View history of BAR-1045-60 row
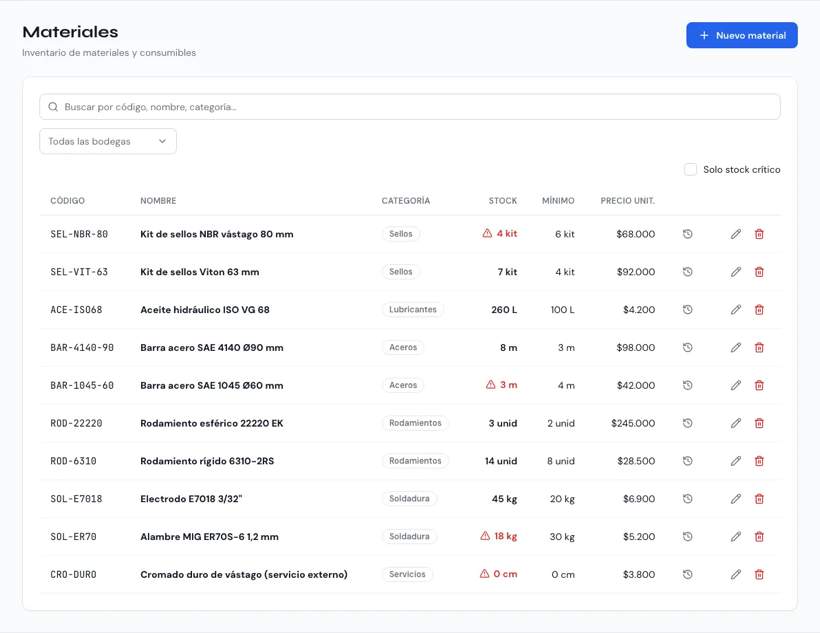 click(688, 385)
